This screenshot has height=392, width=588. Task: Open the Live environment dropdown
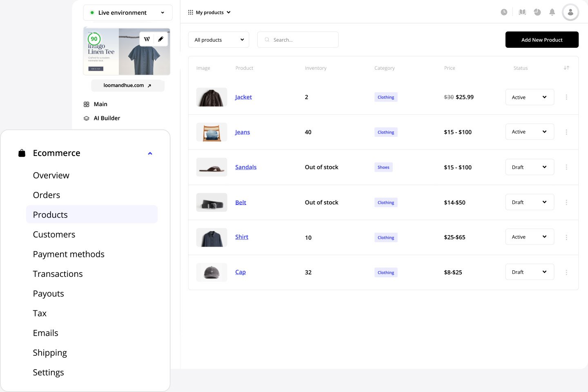pos(127,12)
